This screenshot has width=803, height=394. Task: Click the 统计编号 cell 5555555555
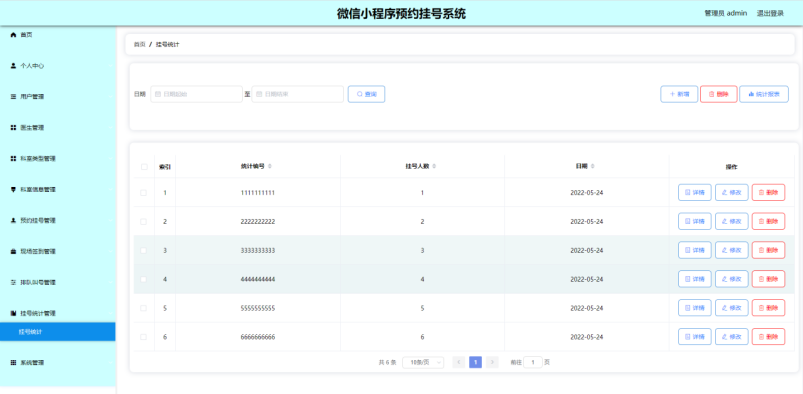pos(258,308)
